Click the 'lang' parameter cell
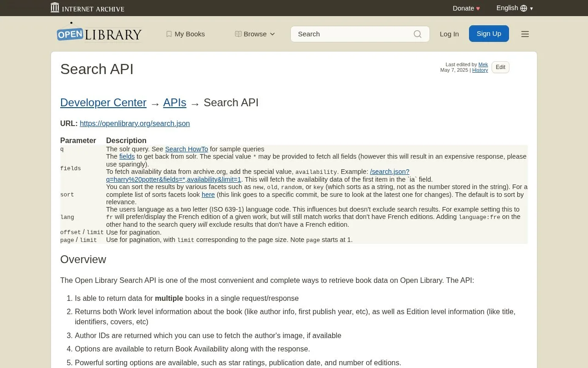 83,217
